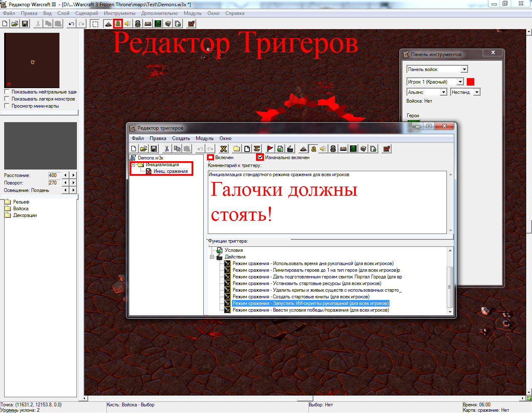This screenshot has height=413, width=532.
Task: Select action 'Создать стартовые юниты'
Action: tap(301, 297)
